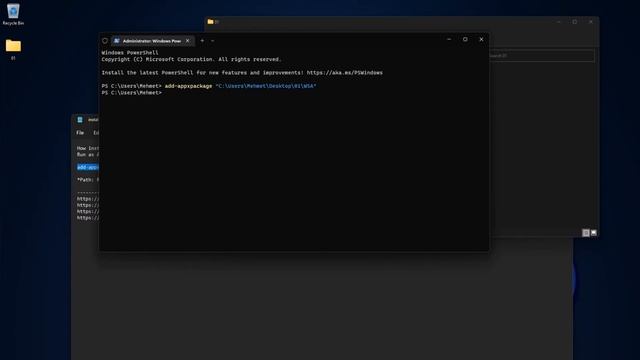The width and height of the screenshot is (640, 360).
Task: Switch File Explorer to large icons view
Action: (594, 233)
